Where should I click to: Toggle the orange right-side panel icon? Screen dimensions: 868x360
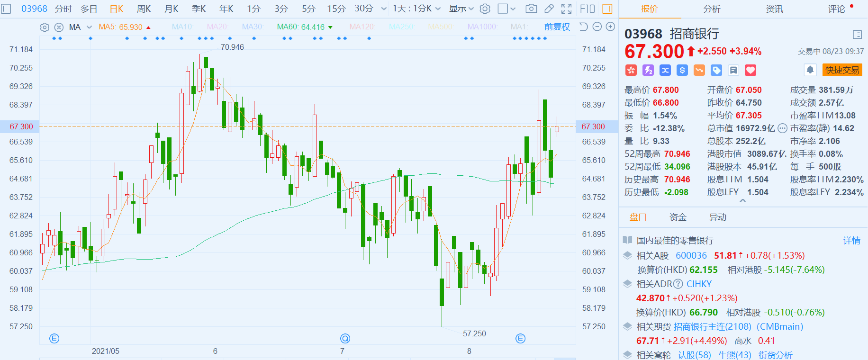pyautogui.click(x=607, y=9)
